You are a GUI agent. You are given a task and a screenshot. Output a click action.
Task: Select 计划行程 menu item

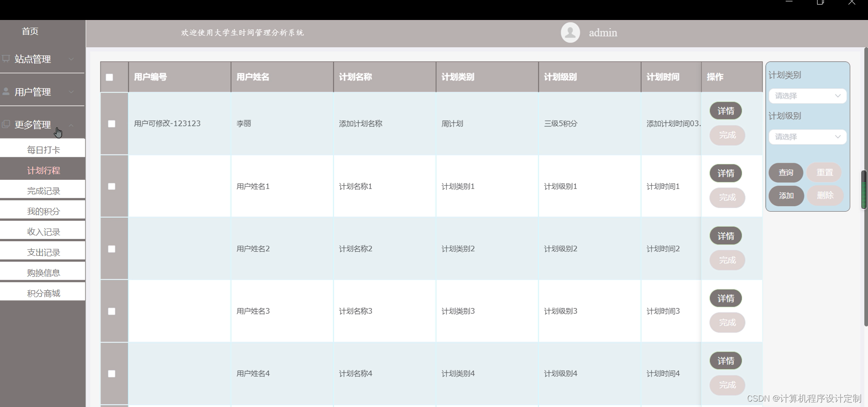(x=43, y=170)
